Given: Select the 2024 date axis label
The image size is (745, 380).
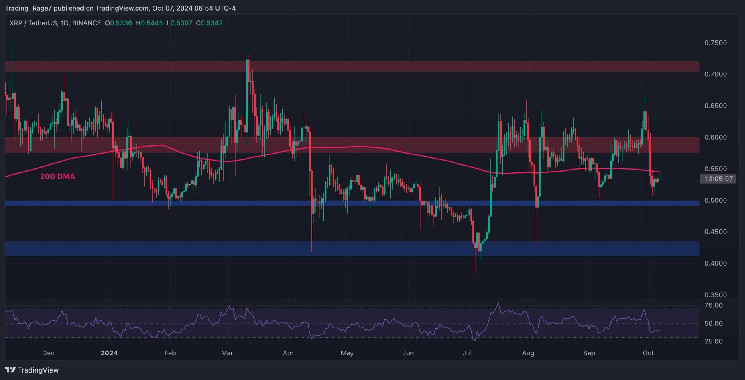Looking at the screenshot, I should click(109, 353).
